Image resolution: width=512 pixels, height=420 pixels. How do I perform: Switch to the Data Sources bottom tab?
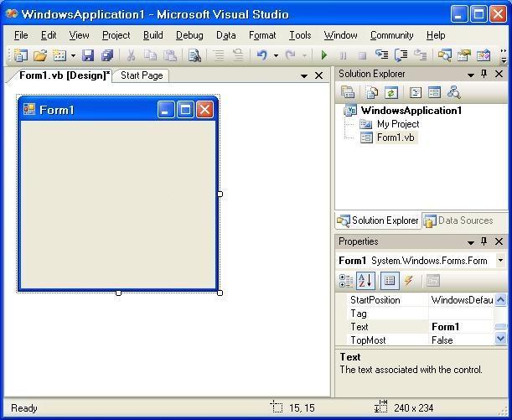point(458,220)
